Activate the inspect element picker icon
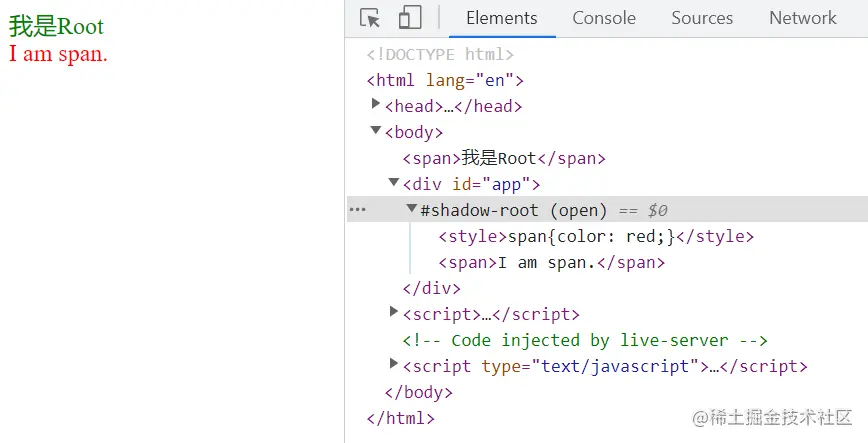This screenshot has width=868, height=443. coord(370,18)
